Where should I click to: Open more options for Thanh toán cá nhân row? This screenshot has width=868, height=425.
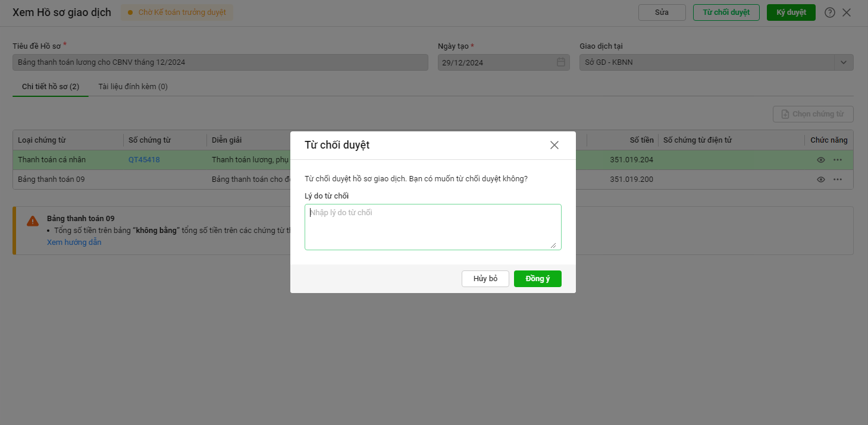[x=838, y=160]
